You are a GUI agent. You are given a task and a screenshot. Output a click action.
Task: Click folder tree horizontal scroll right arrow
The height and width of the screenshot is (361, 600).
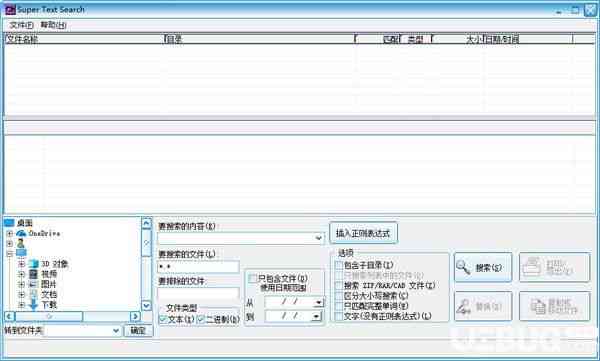[x=135, y=316]
